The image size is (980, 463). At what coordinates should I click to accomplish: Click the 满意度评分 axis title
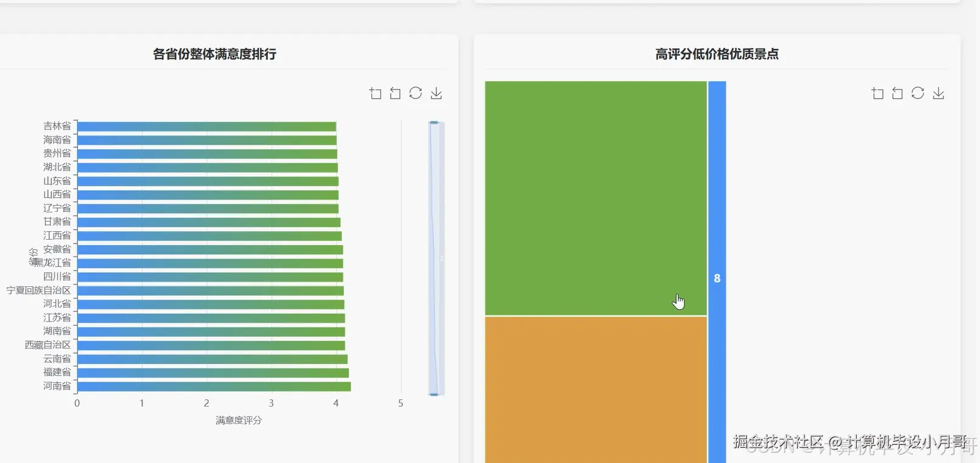(x=238, y=420)
